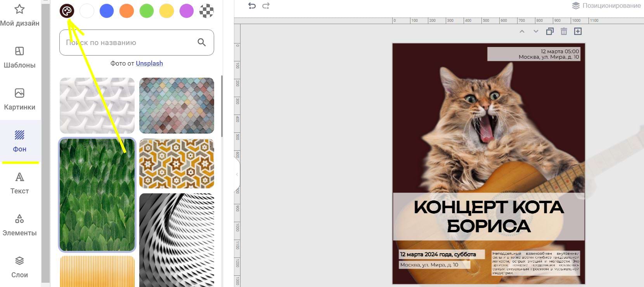Select the white background color swatch
The height and width of the screenshot is (287, 644).
[87, 11]
